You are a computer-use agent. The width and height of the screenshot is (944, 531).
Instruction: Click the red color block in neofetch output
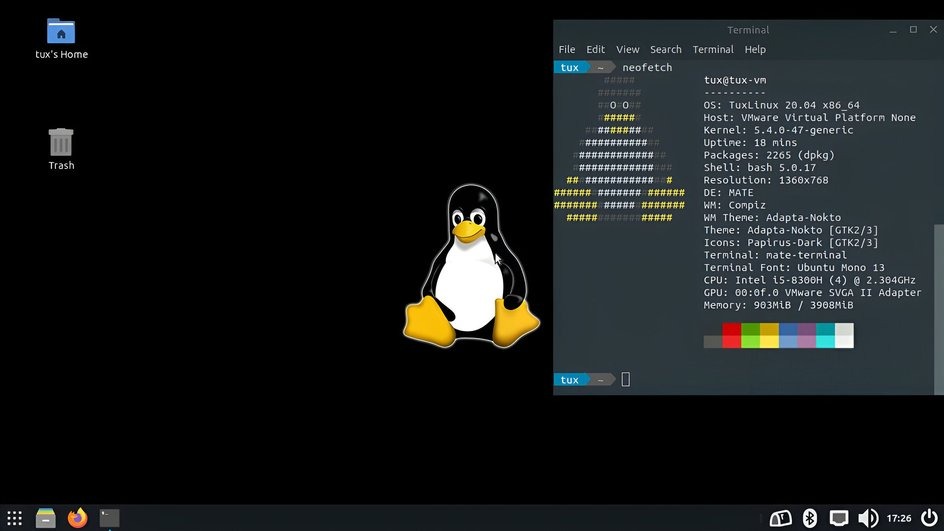click(731, 335)
